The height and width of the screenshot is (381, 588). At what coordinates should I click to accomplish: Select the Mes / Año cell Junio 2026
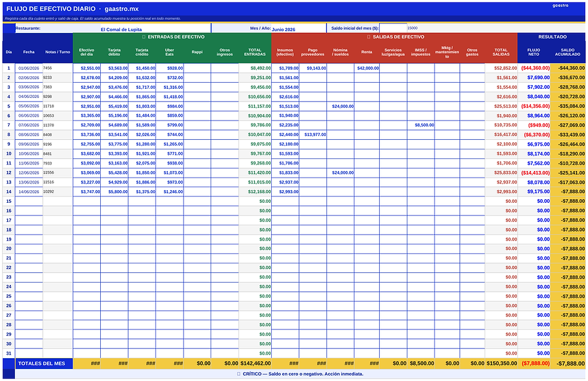[x=299, y=29]
